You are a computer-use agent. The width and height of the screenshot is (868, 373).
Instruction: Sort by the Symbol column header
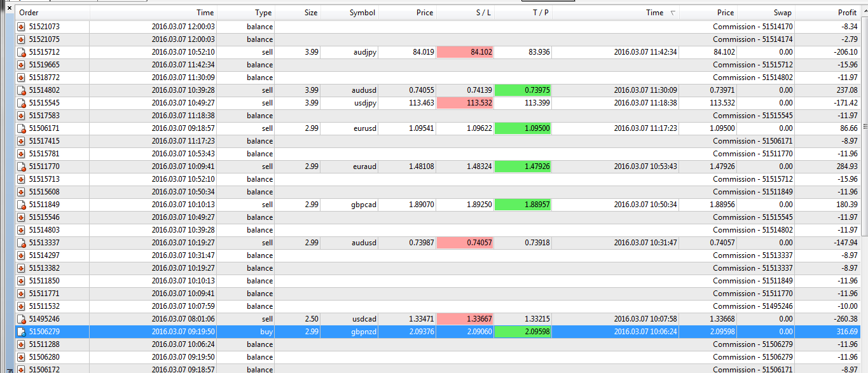[x=362, y=13]
